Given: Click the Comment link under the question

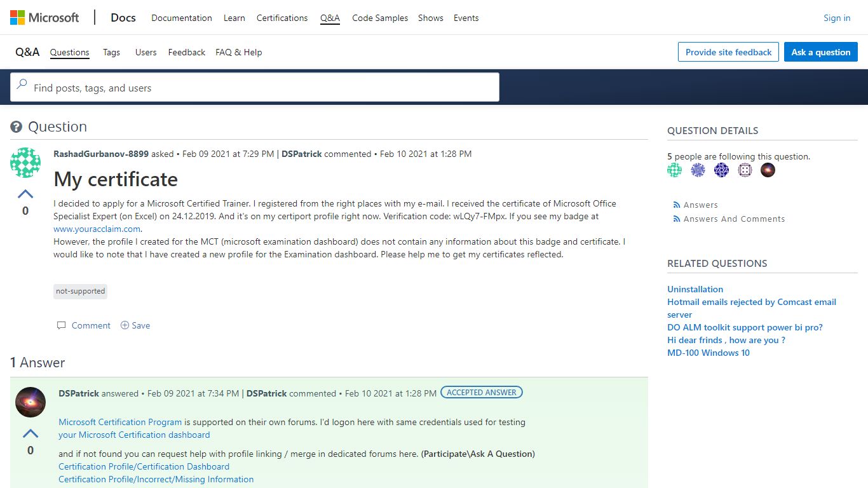Looking at the screenshot, I should (91, 325).
